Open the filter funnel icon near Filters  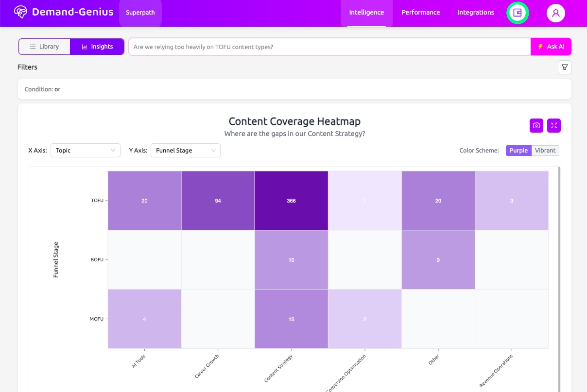coord(564,67)
